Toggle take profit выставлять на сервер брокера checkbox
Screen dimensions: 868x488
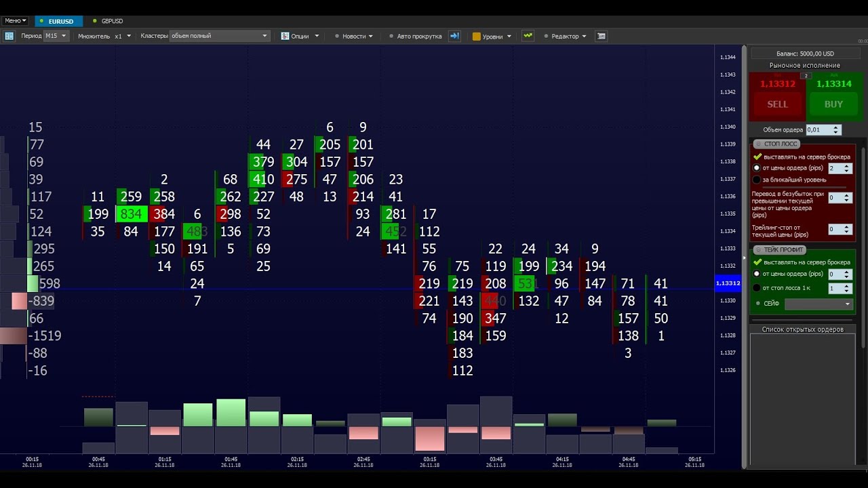click(758, 262)
